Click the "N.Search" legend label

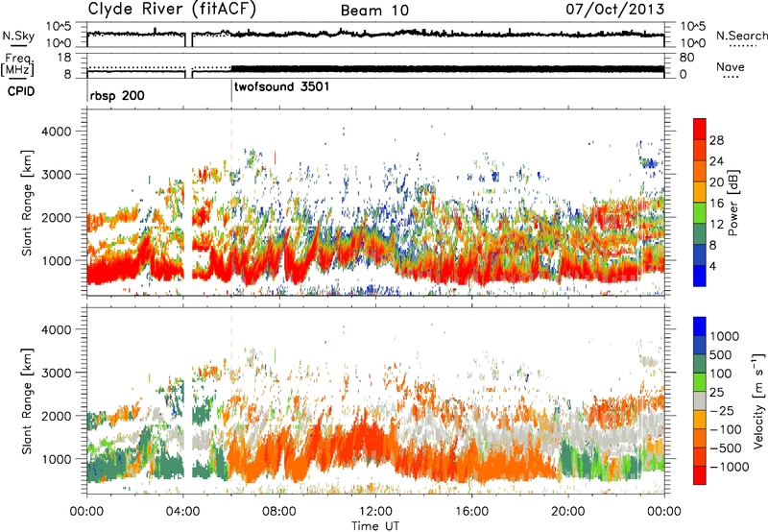click(741, 36)
